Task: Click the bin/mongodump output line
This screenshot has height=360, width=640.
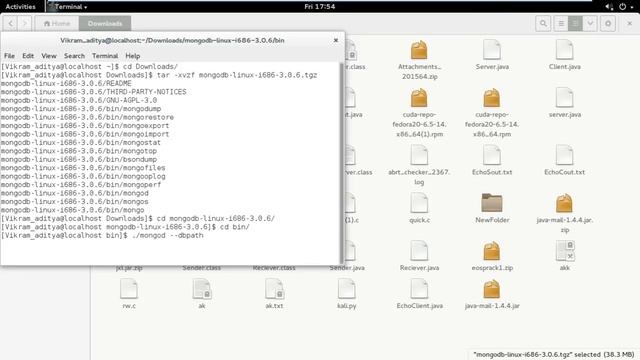Action: click(81, 109)
